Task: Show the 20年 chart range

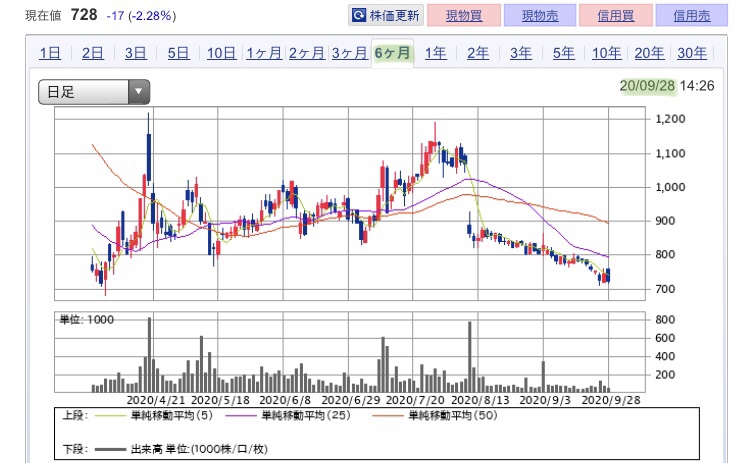Action: tap(649, 53)
